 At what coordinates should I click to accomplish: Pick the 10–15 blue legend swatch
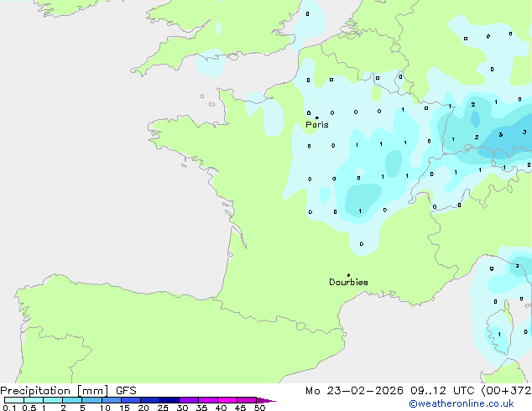pyautogui.click(x=112, y=400)
